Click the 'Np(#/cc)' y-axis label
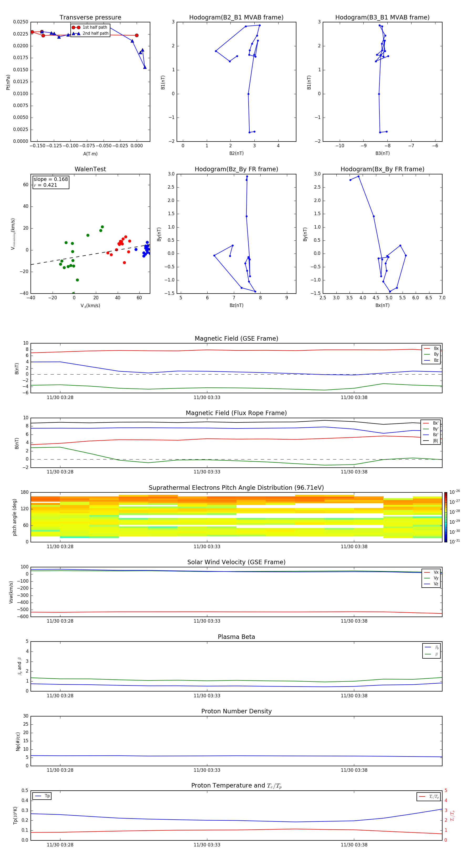 tap(18, 741)
